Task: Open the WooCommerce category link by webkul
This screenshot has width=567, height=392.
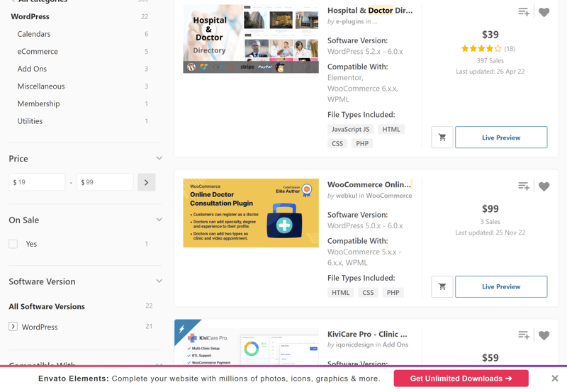Action: click(x=389, y=196)
